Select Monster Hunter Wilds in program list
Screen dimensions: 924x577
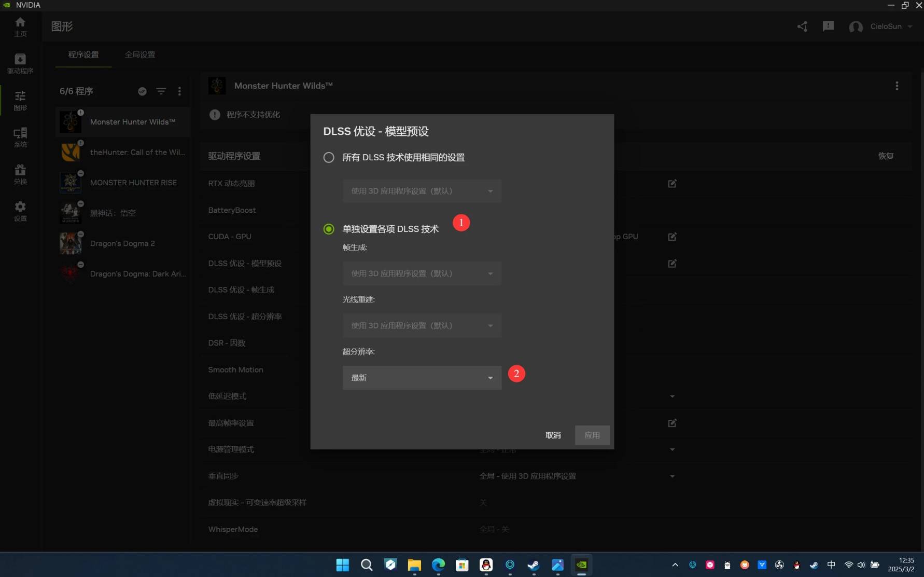point(123,122)
